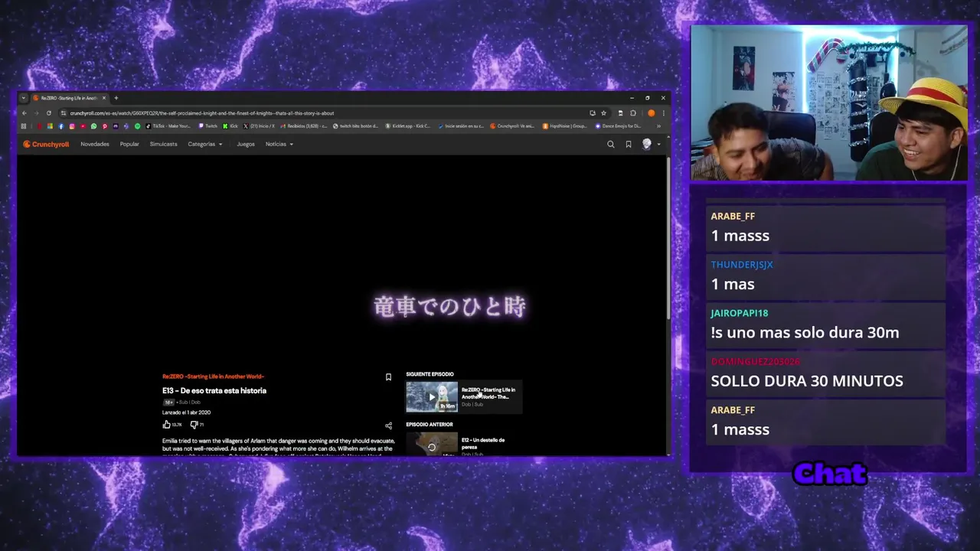
Task: Open the Recibidos Gmail bookmark
Action: coord(303,126)
